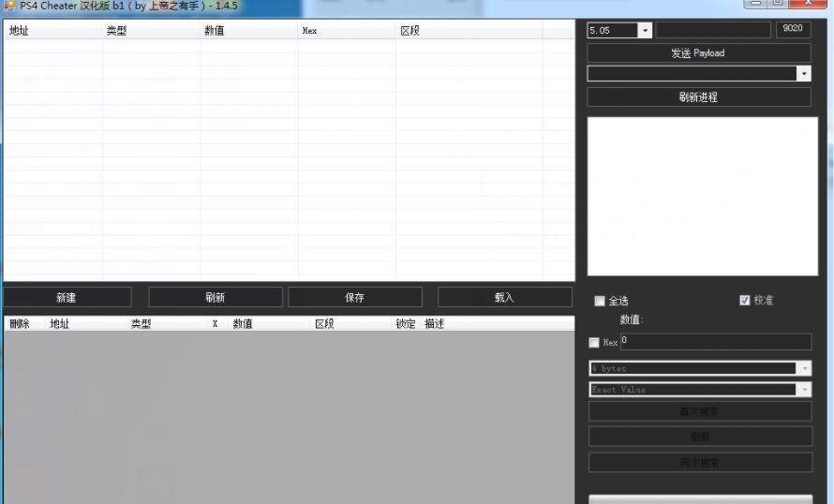This screenshot has height=504, width=834.
Task: Click the IP address field left of 9020
Action: click(x=713, y=30)
